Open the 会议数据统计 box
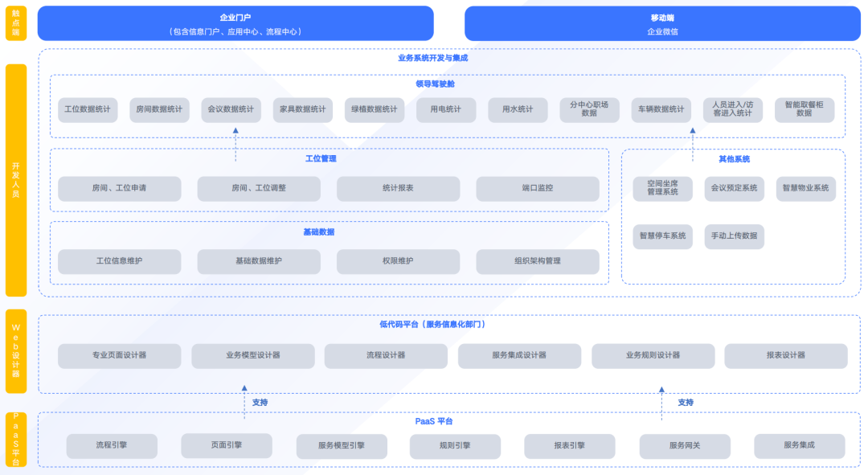Image resolution: width=868 pixels, height=475 pixels. (x=231, y=109)
